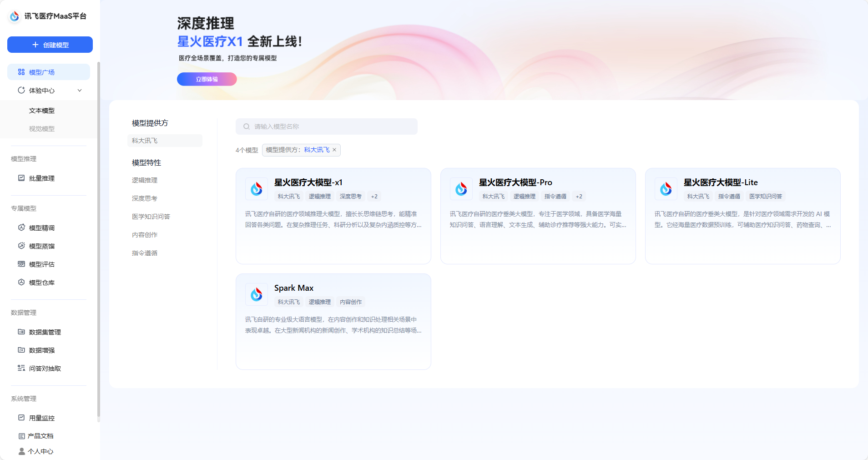
Task: Click the 模型广场 grid icon
Action: [x=21, y=72]
